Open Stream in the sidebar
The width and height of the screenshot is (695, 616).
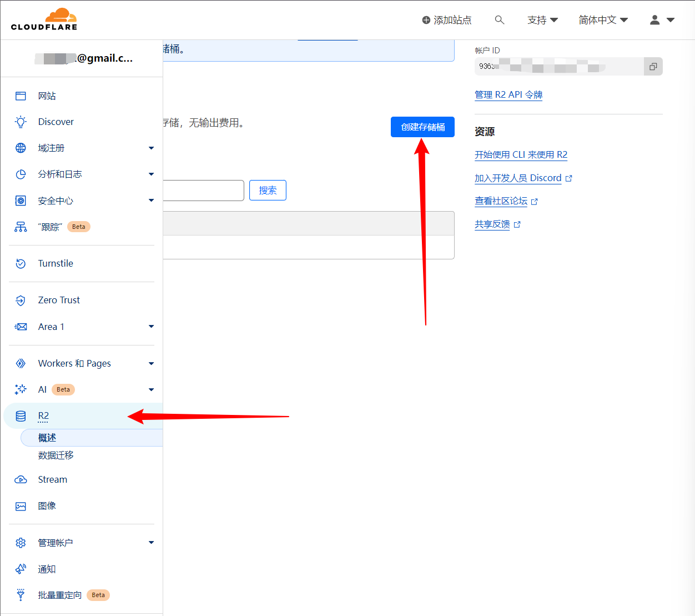pyautogui.click(x=52, y=479)
